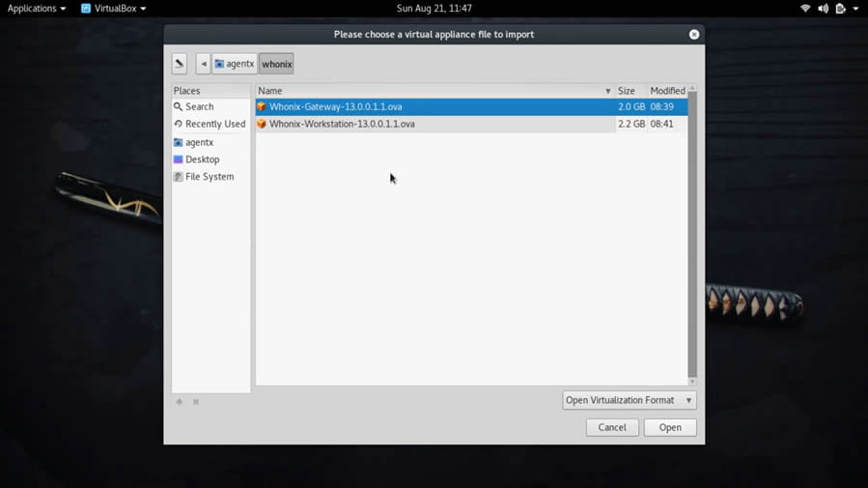Click the File System drive icon
Screen dimensions: 868x488
click(178, 177)
